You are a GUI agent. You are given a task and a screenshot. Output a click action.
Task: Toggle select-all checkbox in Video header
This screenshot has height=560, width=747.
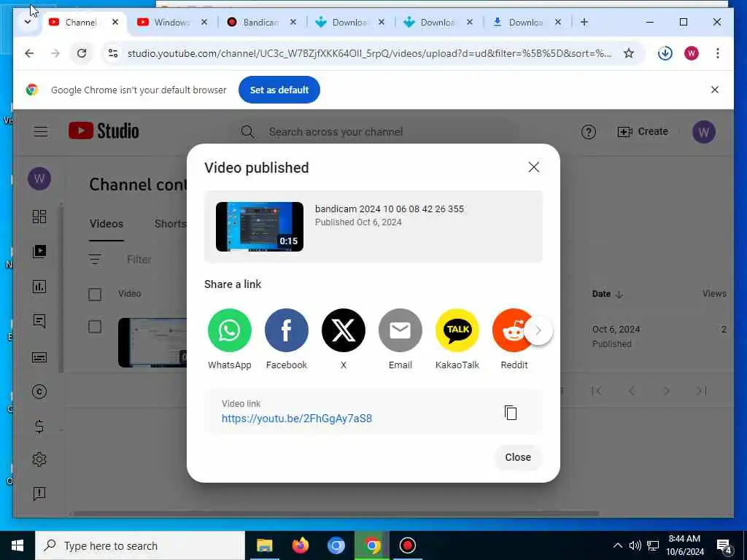click(x=95, y=295)
